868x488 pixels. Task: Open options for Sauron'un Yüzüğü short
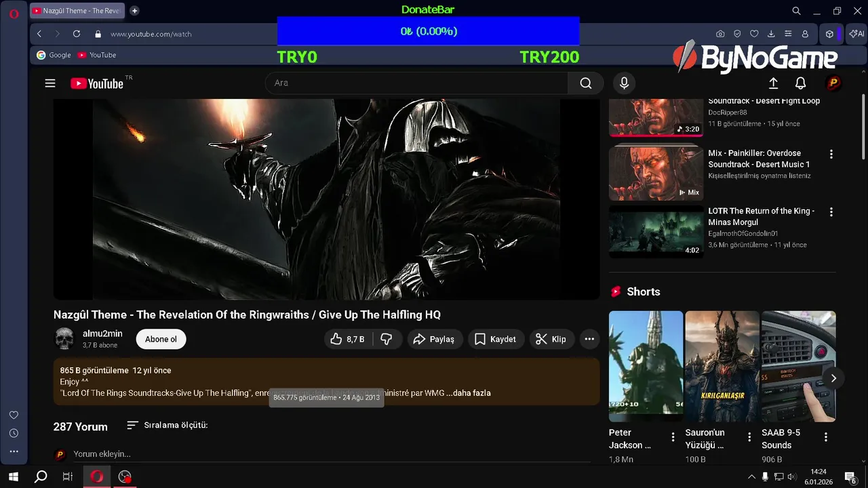(x=749, y=437)
